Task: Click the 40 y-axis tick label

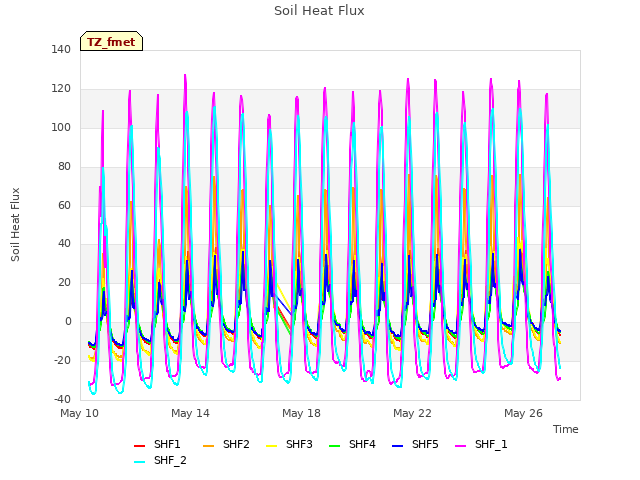Action: click(x=64, y=244)
